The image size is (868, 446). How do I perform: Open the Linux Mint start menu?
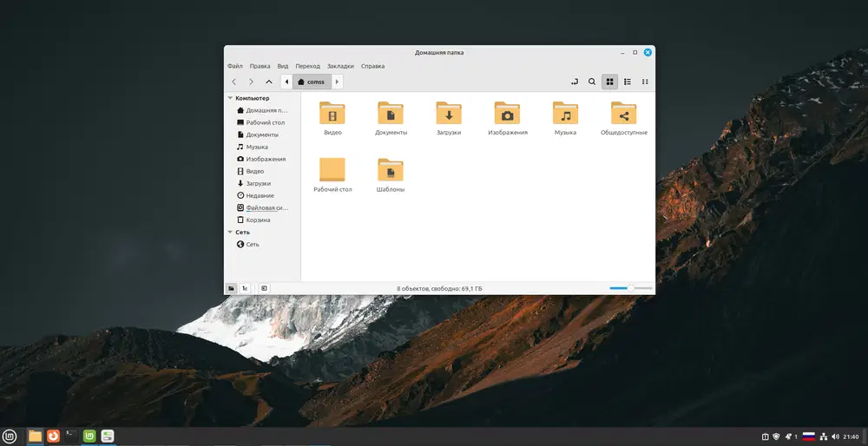point(10,436)
